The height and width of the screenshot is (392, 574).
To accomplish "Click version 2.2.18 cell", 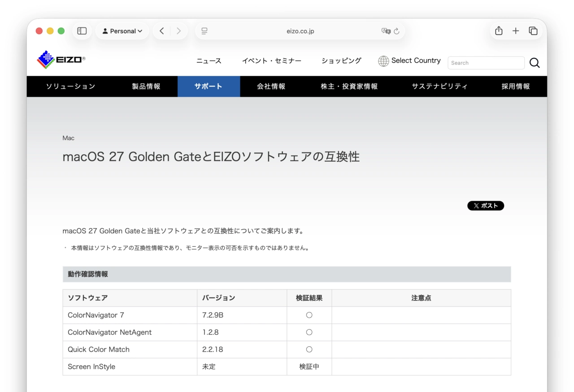I will pos(242,349).
